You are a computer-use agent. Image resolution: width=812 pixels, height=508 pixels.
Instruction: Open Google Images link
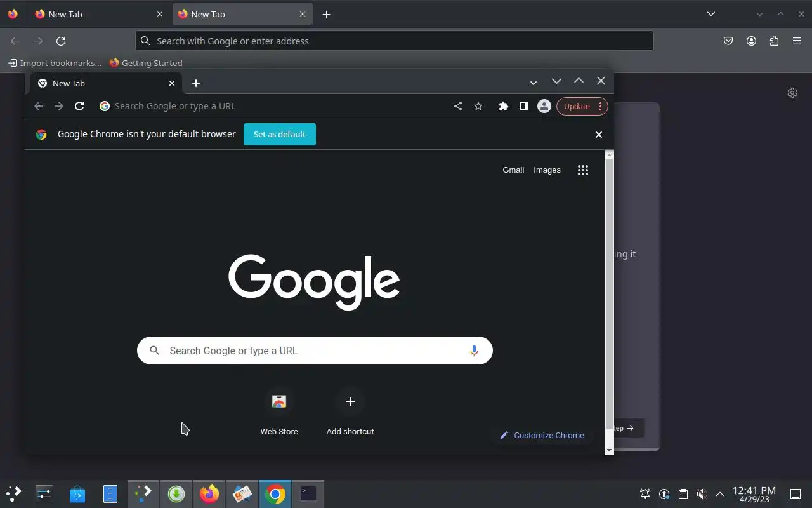[x=547, y=170]
